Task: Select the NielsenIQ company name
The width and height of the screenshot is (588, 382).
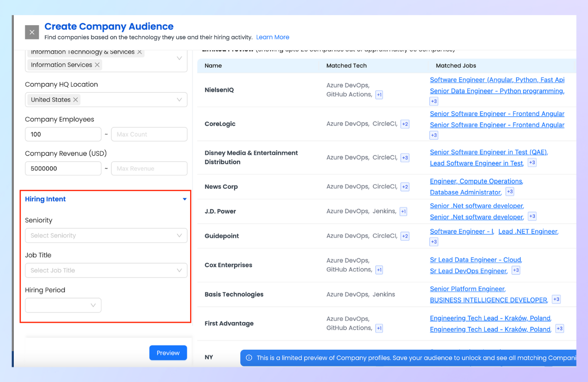Action: [219, 90]
